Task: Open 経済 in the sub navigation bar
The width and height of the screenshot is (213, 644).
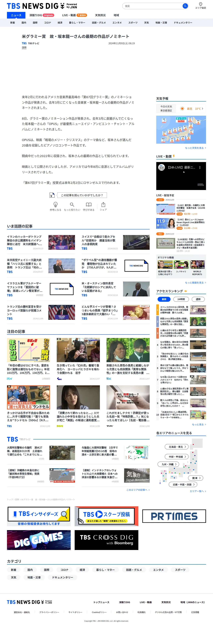Action: pos(60,23)
